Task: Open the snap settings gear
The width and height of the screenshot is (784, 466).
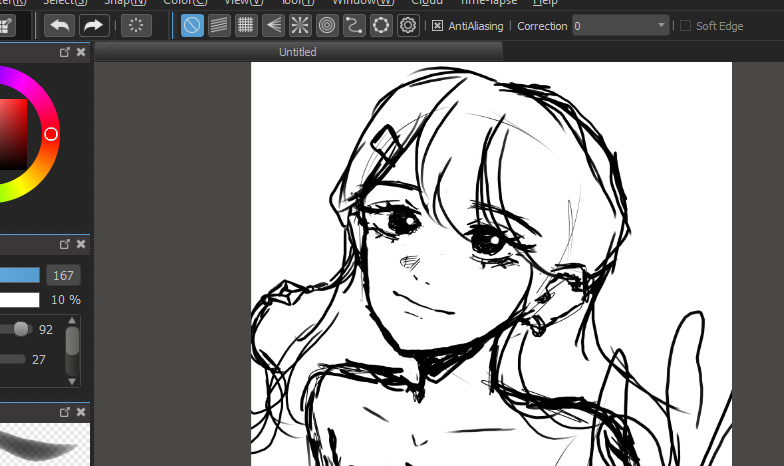Action: coord(408,26)
